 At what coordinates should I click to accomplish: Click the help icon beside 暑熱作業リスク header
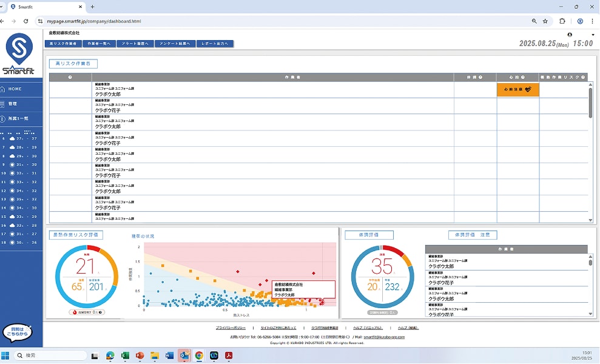pyautogui.click(x=583, y=77)
